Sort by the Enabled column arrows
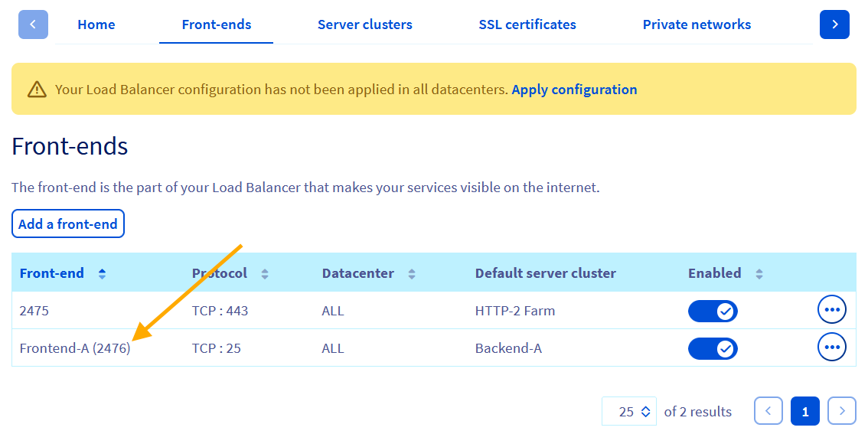The width and height of the screenshot is (868, 434). (x=759, y=273)
